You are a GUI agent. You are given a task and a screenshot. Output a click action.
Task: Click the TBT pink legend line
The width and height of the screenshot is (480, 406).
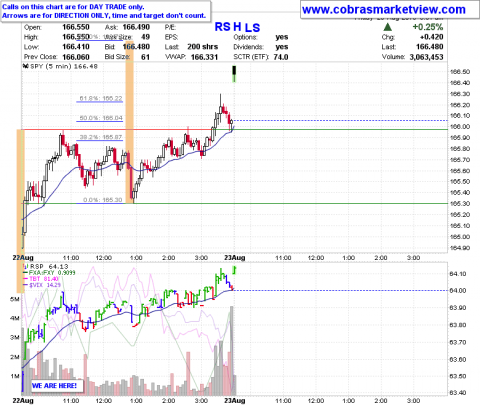coord(25,279)
